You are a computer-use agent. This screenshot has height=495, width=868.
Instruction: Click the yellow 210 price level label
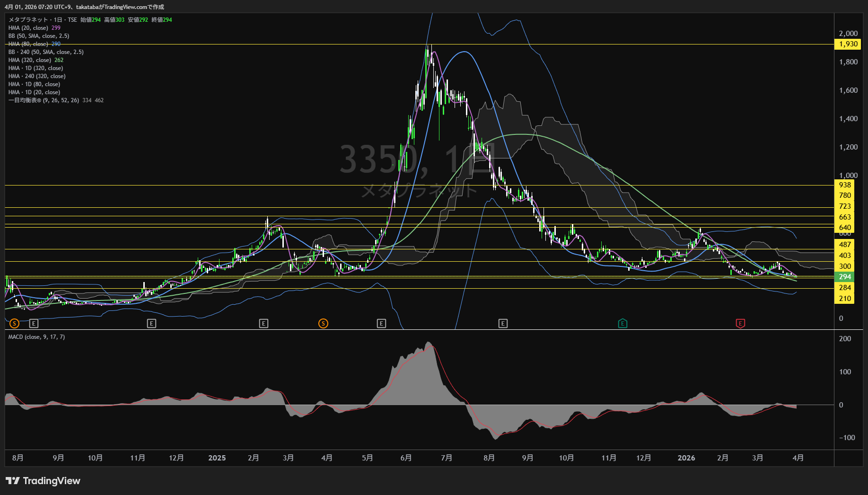[845, 299]
